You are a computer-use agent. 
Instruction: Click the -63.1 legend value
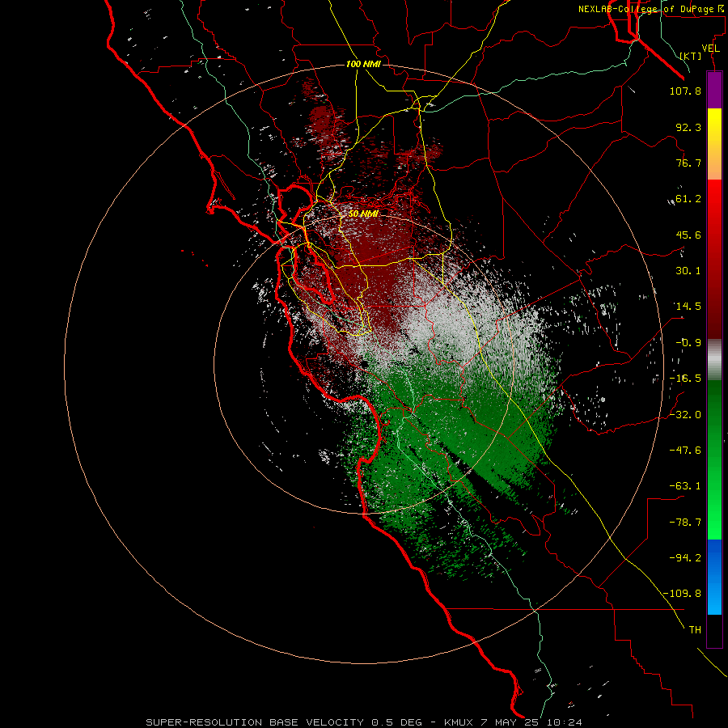[x=685, y=486]
